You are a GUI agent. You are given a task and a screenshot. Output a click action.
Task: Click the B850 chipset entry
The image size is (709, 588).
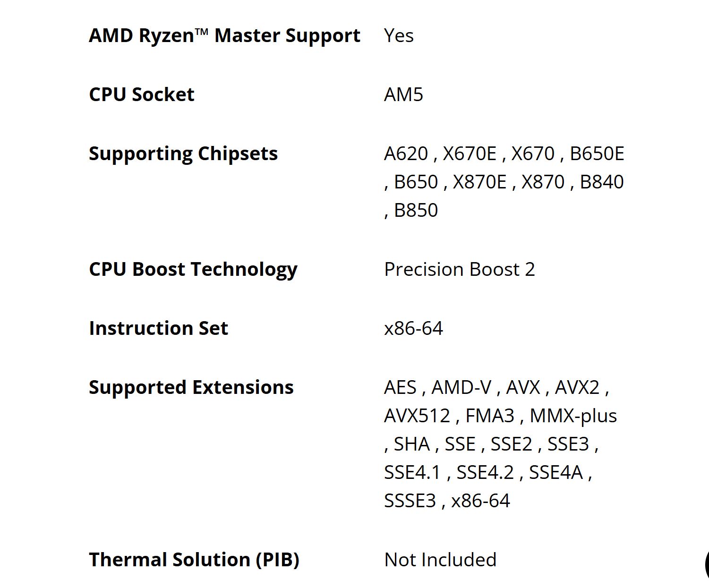point(416,210)
